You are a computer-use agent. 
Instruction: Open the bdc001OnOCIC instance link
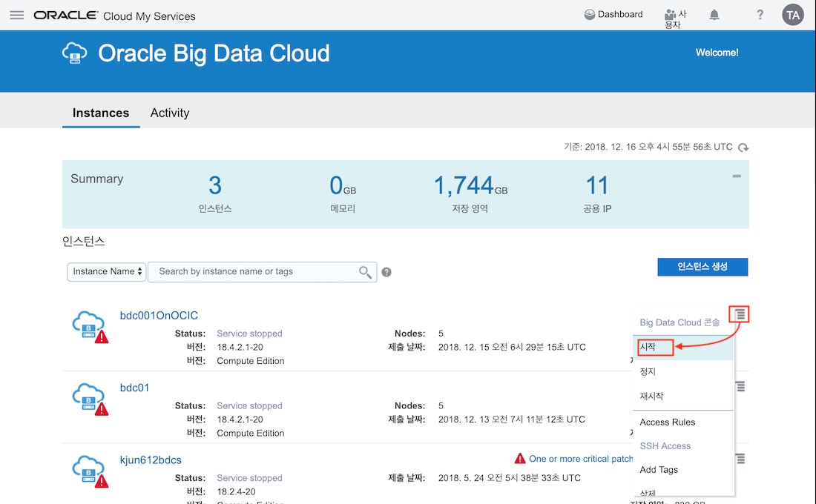159,316
